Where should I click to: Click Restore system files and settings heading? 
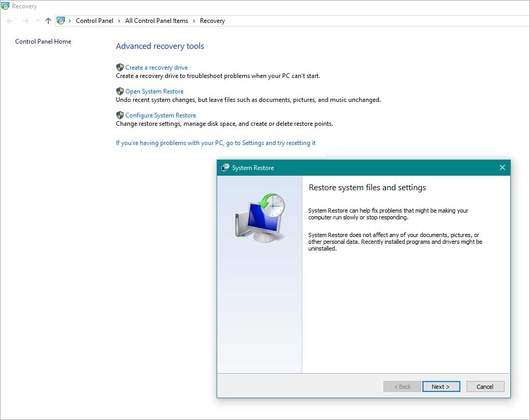click(367, 188)
